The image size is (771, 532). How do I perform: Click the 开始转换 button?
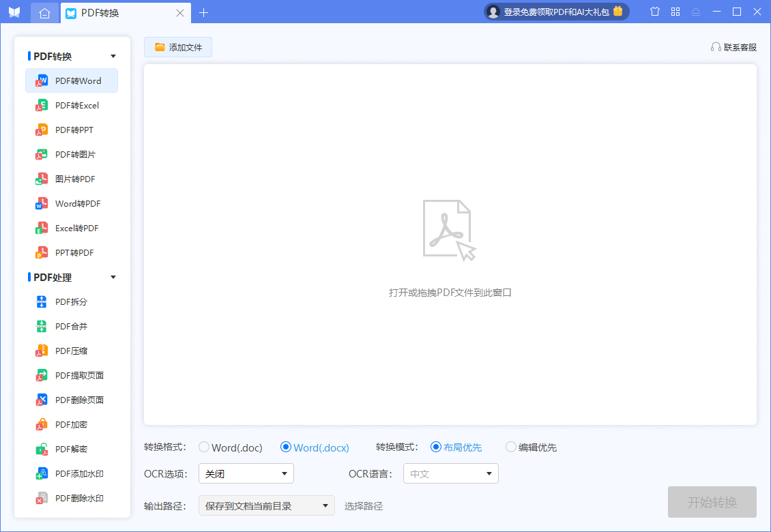click(x=712, y=502)
